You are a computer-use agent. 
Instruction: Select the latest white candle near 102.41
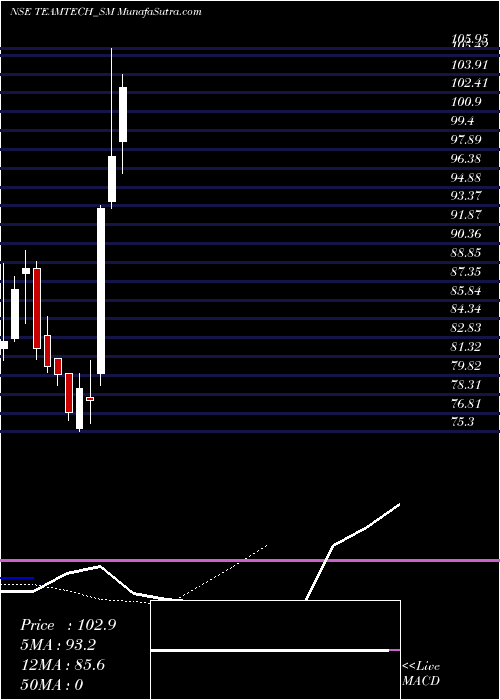123,115
